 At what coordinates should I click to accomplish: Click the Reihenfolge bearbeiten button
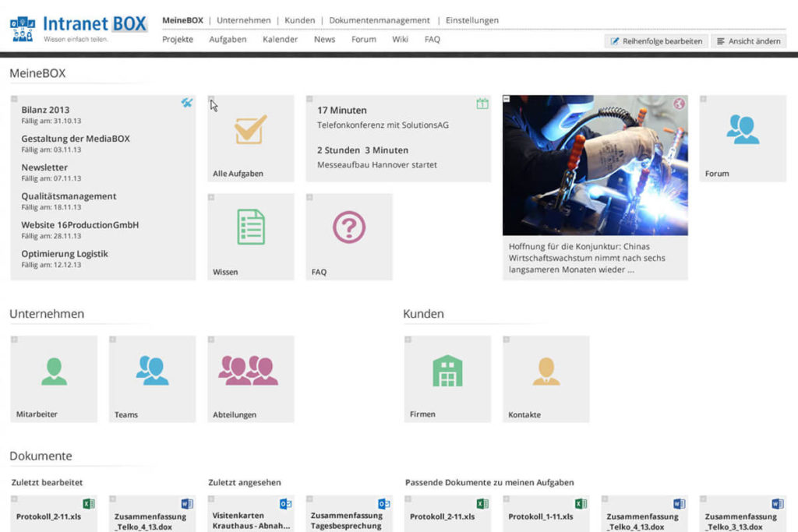coord(655,41)
